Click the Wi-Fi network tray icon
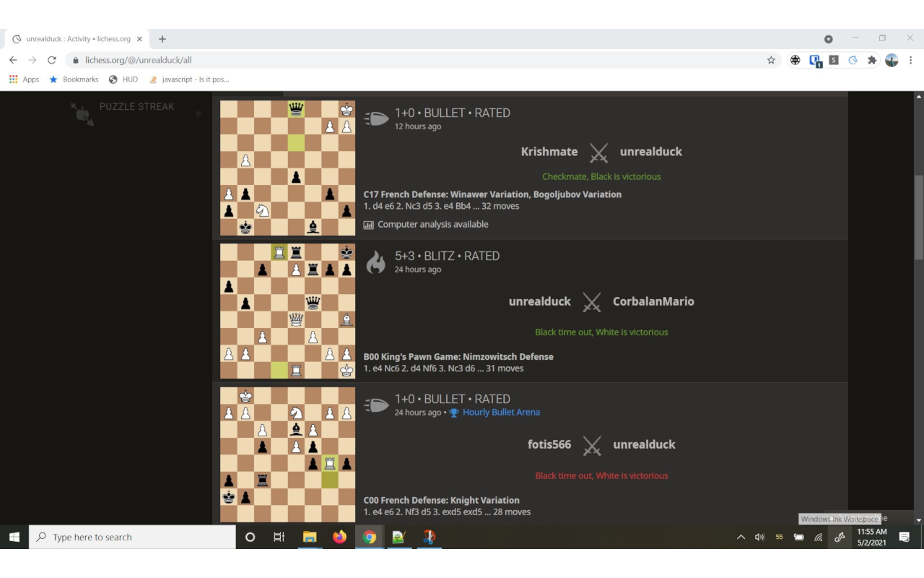This screenshot has width=924, height=578. 819,537
